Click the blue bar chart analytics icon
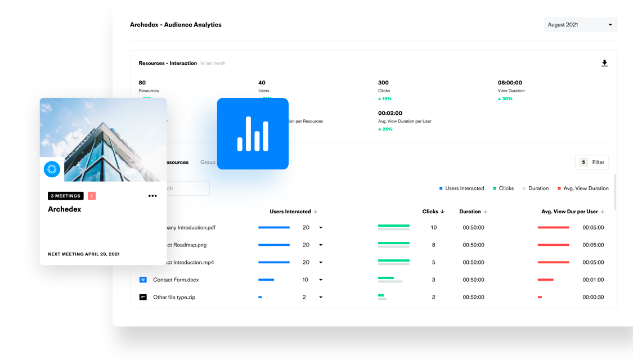The width and height of the screenshot is (633, 364). tap(253, 133)
